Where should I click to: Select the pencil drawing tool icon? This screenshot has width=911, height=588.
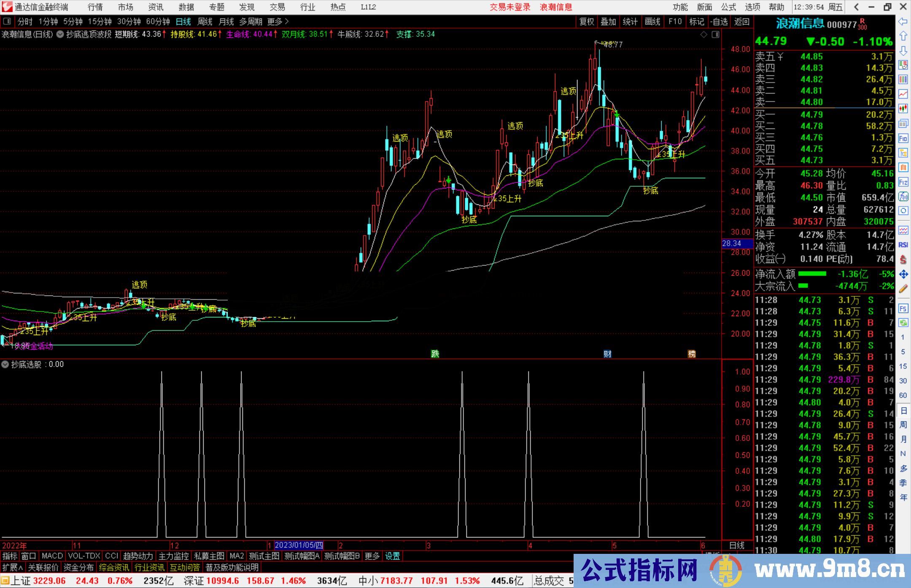[903, 289]
